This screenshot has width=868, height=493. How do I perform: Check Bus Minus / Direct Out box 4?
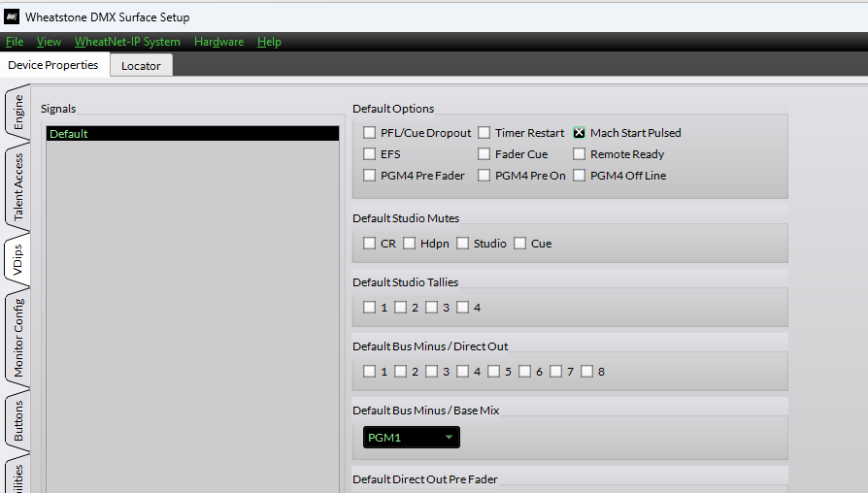[462, 372]
